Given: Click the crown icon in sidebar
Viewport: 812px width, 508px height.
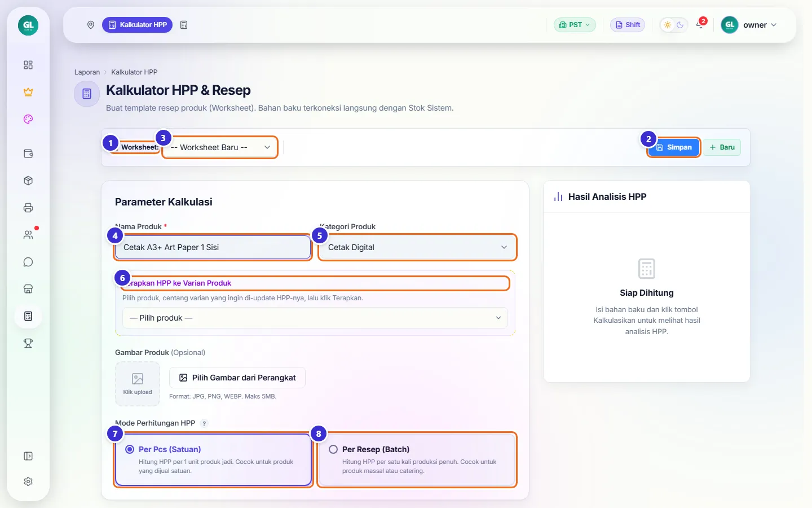Looking at the screenshot, I should pyautogui.click(x=28, y=92).
